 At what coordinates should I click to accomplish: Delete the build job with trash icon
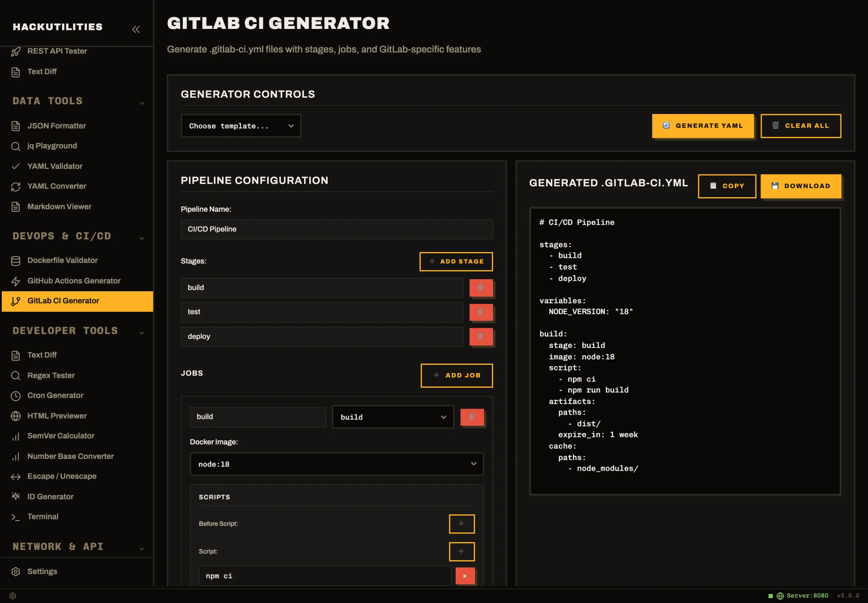(x=472, y=417)
